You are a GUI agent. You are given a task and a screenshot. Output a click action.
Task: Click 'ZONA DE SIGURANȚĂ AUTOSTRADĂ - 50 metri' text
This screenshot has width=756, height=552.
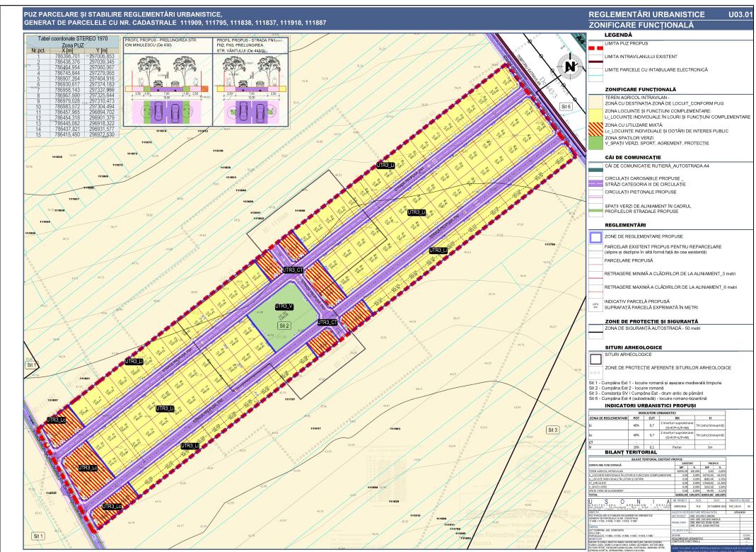click(652, 328)
